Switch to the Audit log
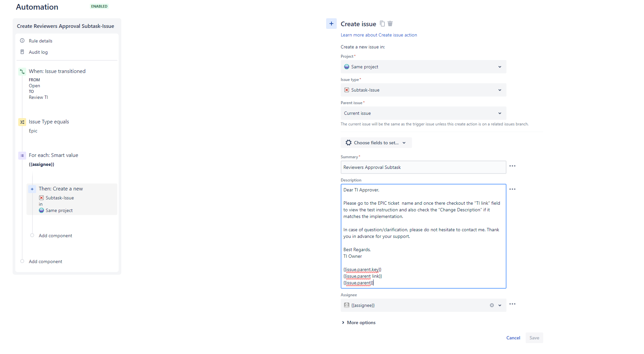The width and height of the screenshot is (644, 354). click(x=38, y=52)
